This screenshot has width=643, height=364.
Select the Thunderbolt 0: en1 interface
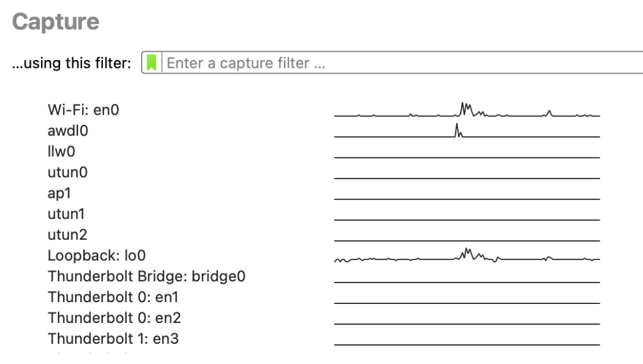113,297
